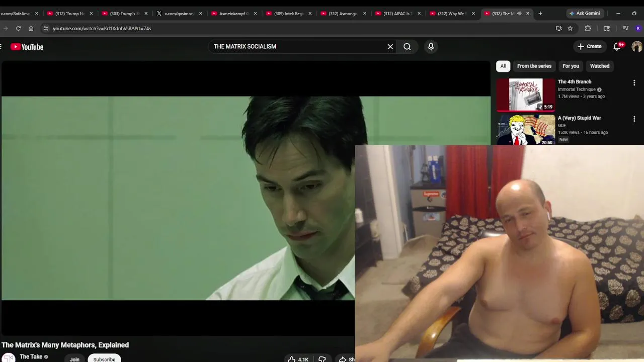Screen dimensions: 644x362
Task: Bookmark this page with the star icon
Action: coord(570,29)
